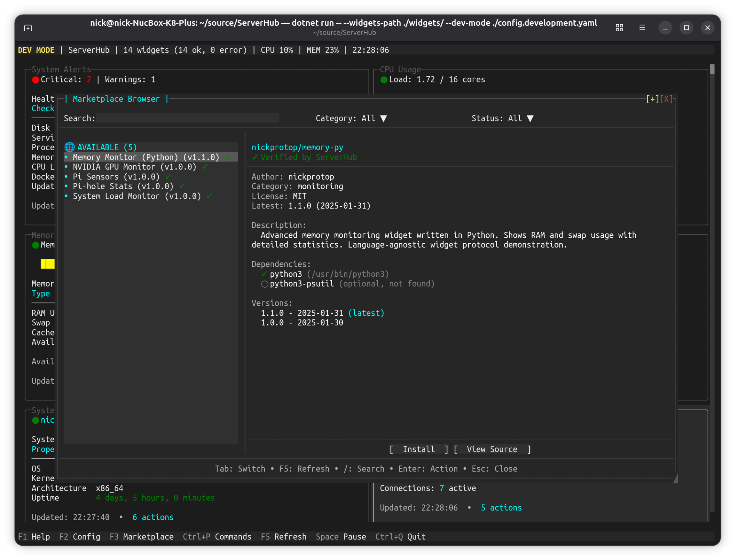The width and height of the screenshot is (735, 560).
Task: Click the globe icon beside AVAILABLE
Action: click(69, 147)
